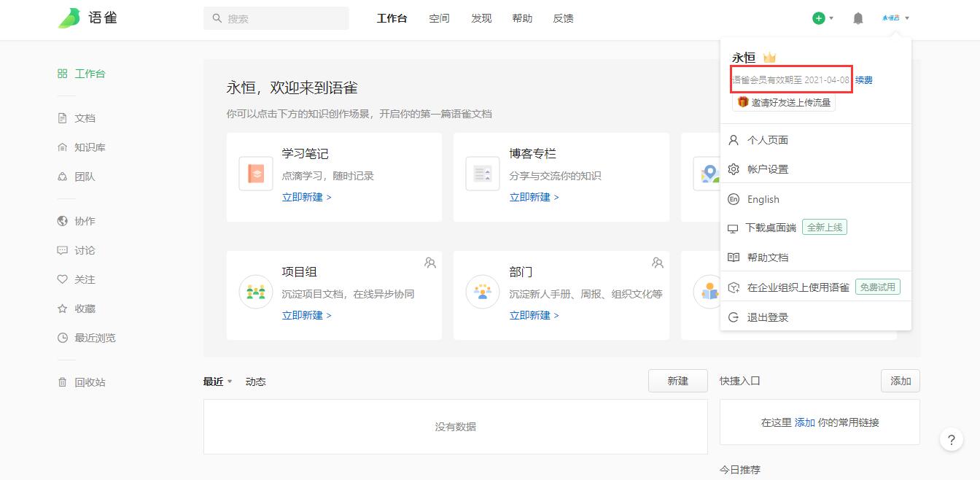Click the 关注 heart icon in sidebar
The image size is (980, 480).
pos(62,279)
